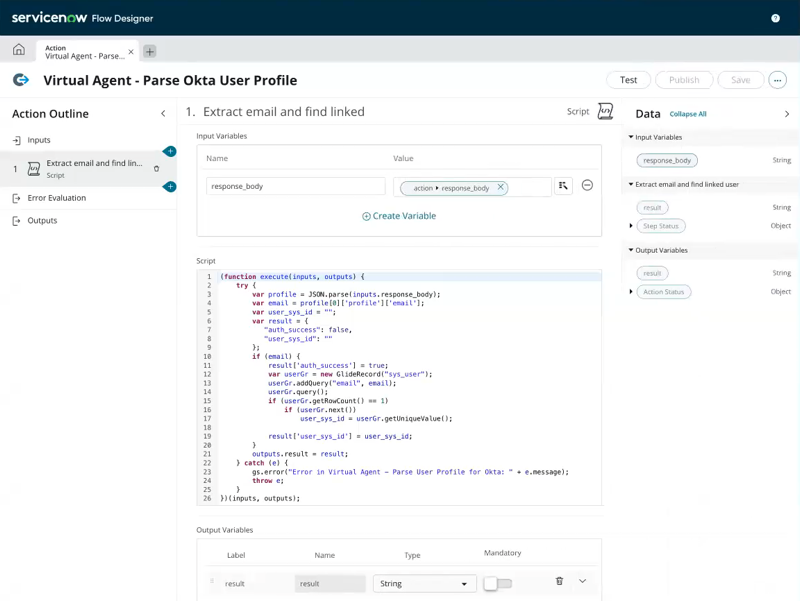The image size is (800, 601).
Task: Expand the result output variable row
Action: tap(583, 581)
